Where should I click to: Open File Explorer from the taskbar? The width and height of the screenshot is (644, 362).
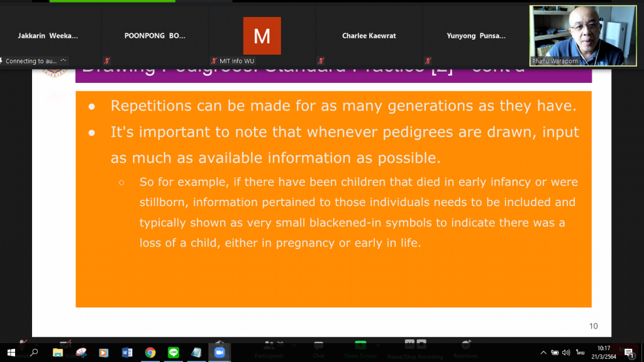tap(58, 353)
